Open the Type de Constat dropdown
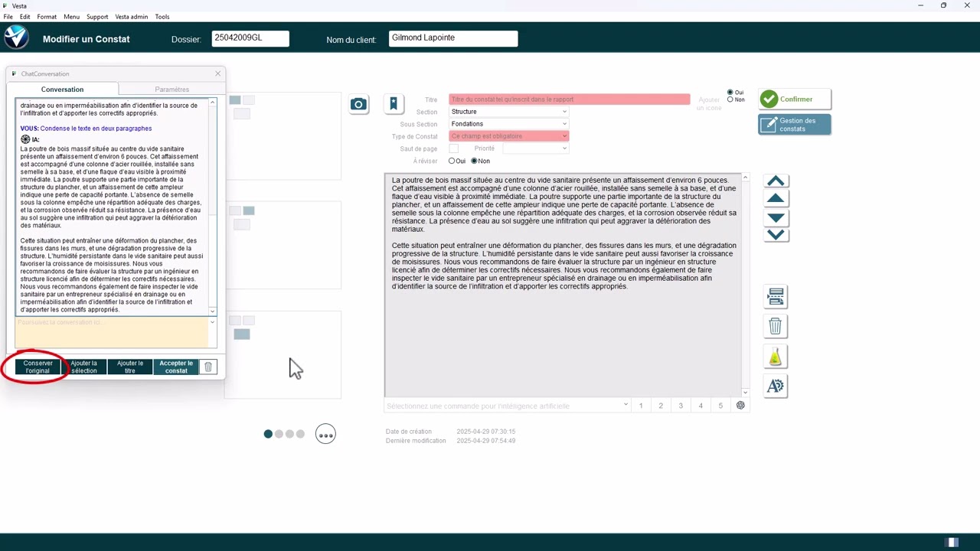The width and height of the screenshot is (980, 551). [x=508, y=136]
